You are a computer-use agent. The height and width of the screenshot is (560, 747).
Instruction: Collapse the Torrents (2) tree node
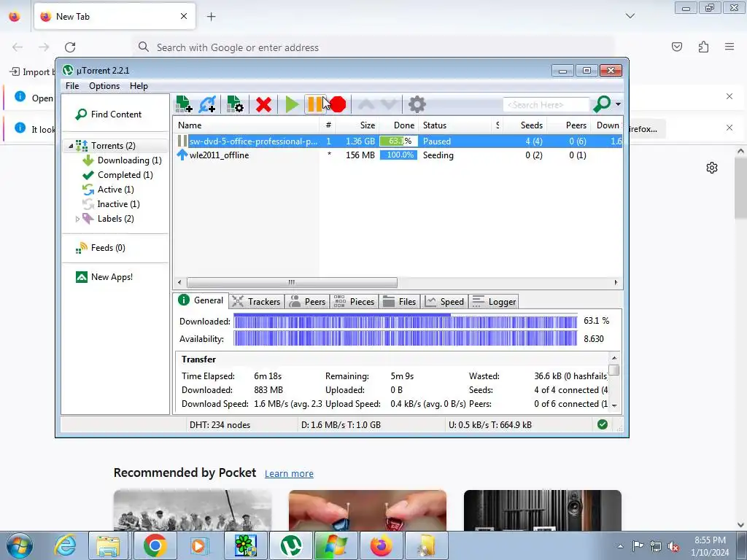(71, 146)
